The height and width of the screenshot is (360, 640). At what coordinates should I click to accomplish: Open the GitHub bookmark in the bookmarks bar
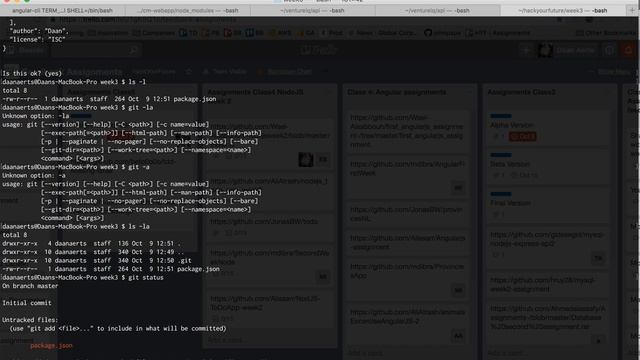(x=442, y=33)
